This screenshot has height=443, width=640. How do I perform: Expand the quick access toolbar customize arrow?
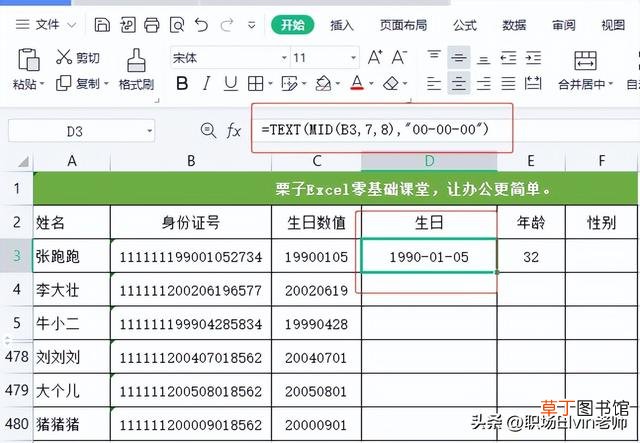[252, 25]
